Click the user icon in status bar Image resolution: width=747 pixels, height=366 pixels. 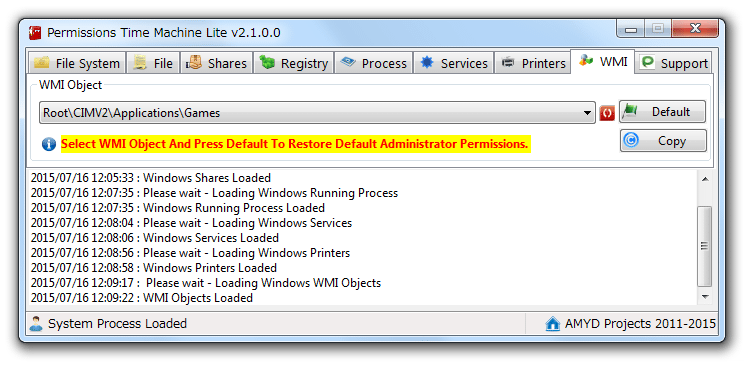click(36, 324)
